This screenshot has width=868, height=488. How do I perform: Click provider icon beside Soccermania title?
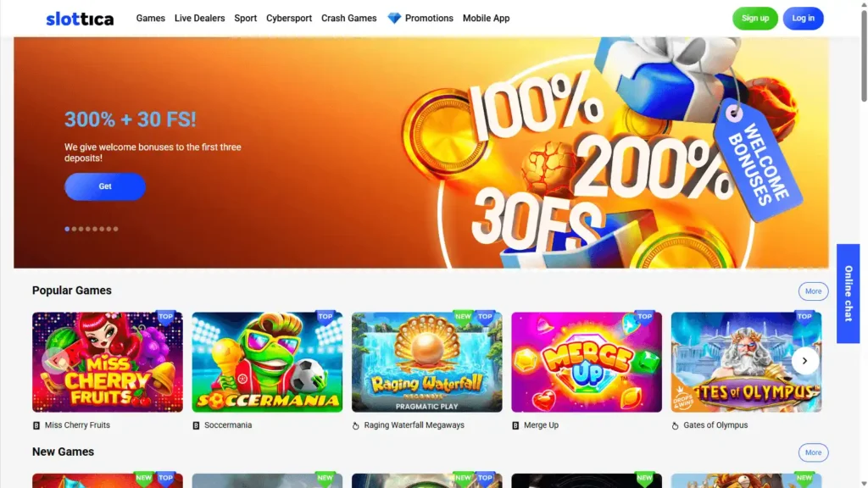tap(196, 425)
